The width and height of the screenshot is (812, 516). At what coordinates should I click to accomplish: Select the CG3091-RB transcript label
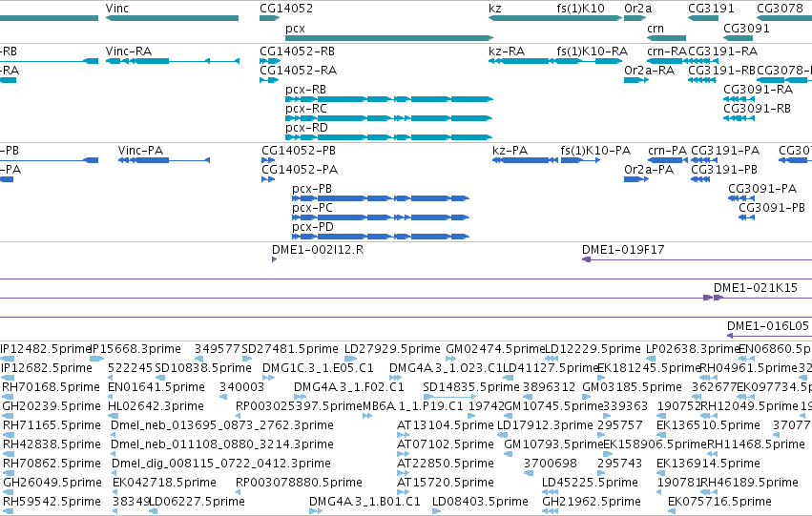point(757,108)
